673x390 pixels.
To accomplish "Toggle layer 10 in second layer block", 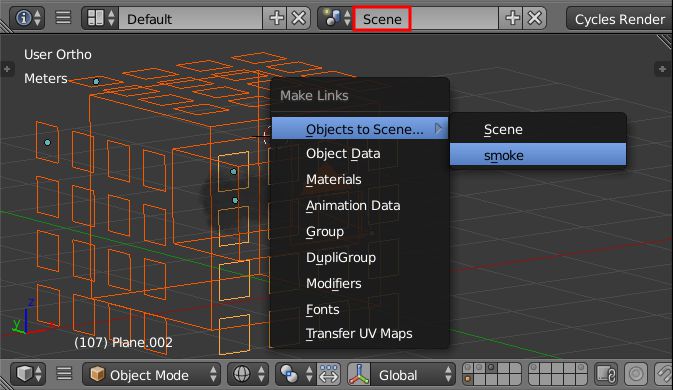I will pos(581,368).
